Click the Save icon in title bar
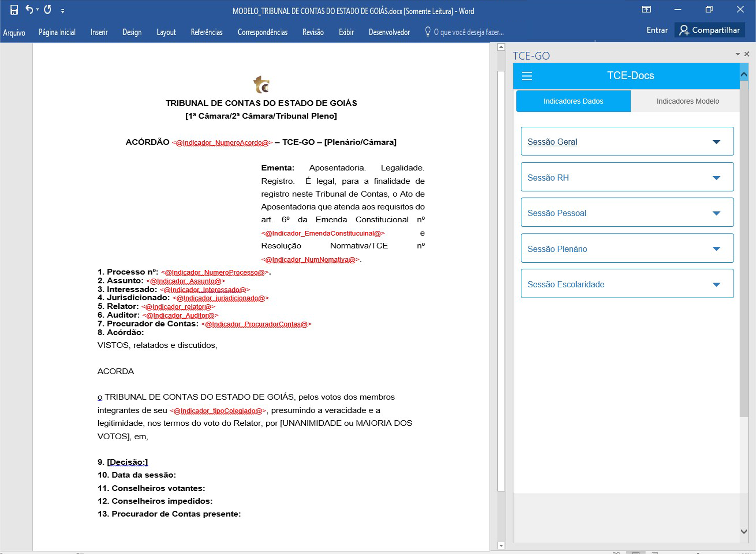This screenshot has height=554, width=756. tap(14, 10)
